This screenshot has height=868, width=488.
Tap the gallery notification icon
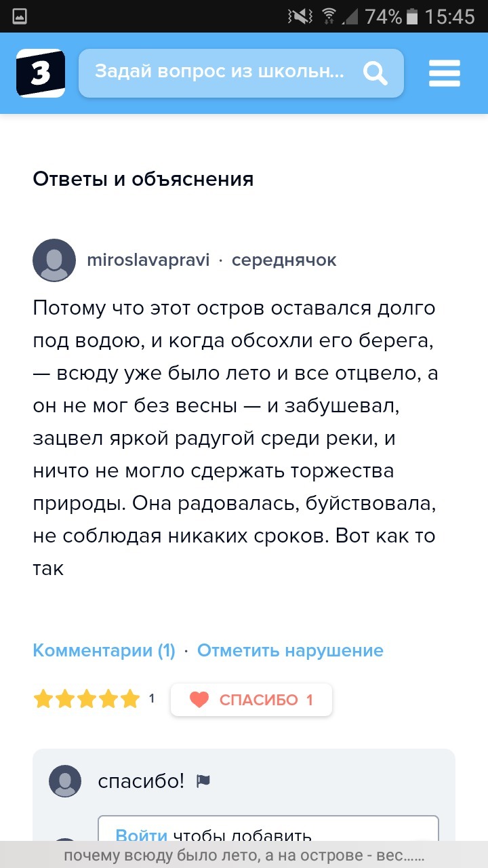pos(20,16)
